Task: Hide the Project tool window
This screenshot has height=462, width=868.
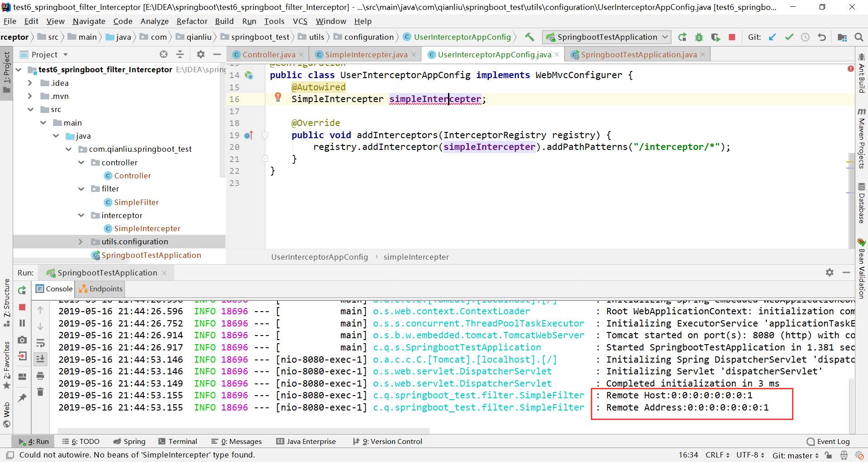Action: (217, 54)
